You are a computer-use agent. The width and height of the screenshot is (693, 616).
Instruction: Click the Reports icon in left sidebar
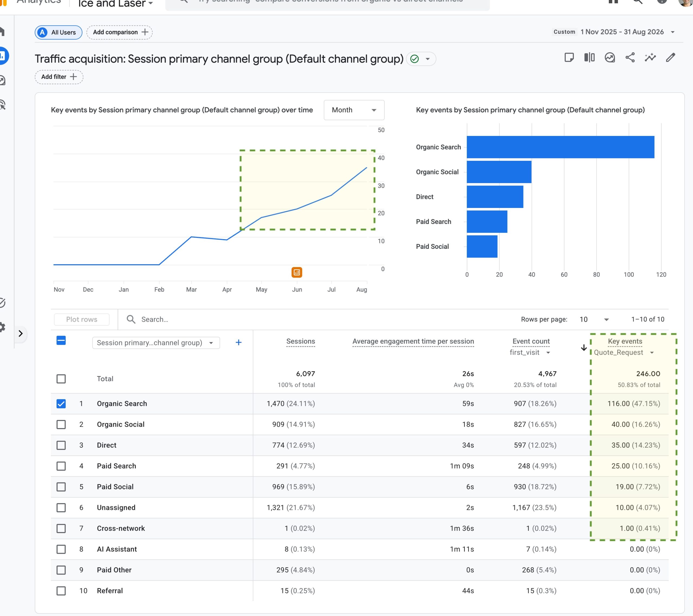click(x=3, y=56)
